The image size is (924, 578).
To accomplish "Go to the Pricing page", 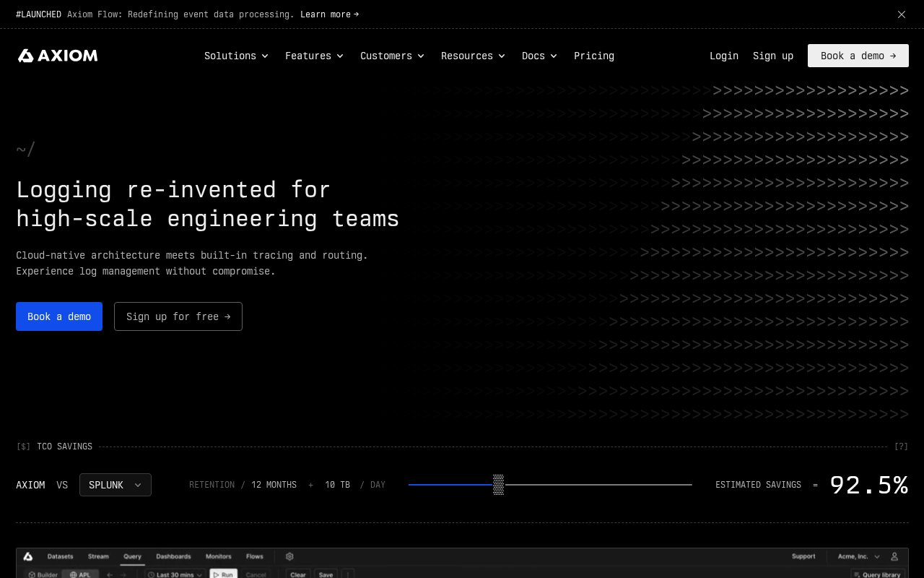I will point(594,56).
